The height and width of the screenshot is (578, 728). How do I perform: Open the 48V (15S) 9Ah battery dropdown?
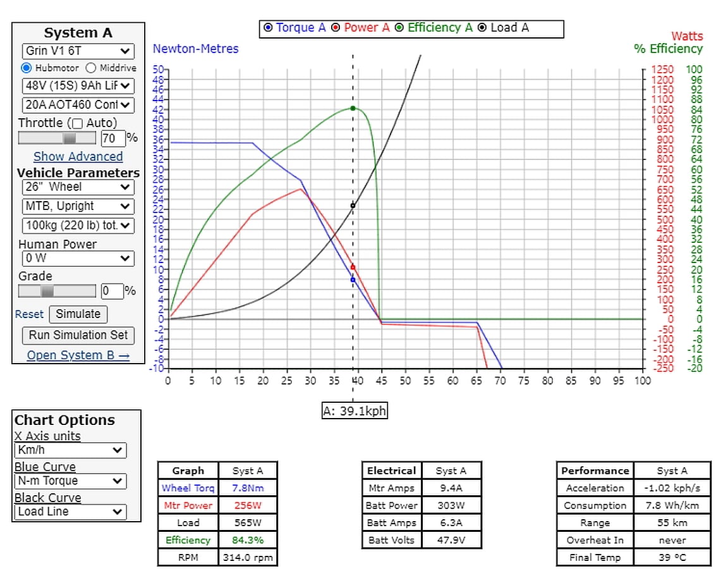[x=78, y=86]
